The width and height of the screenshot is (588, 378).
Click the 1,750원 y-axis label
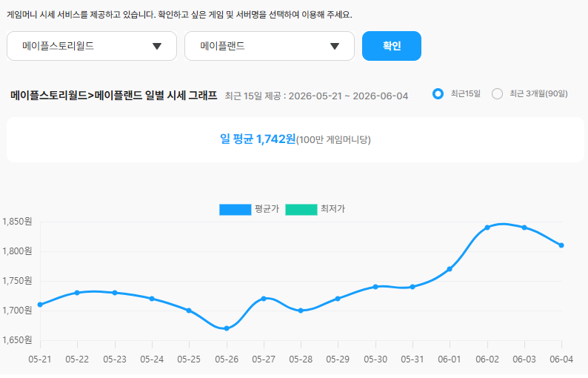click(17, 281)
